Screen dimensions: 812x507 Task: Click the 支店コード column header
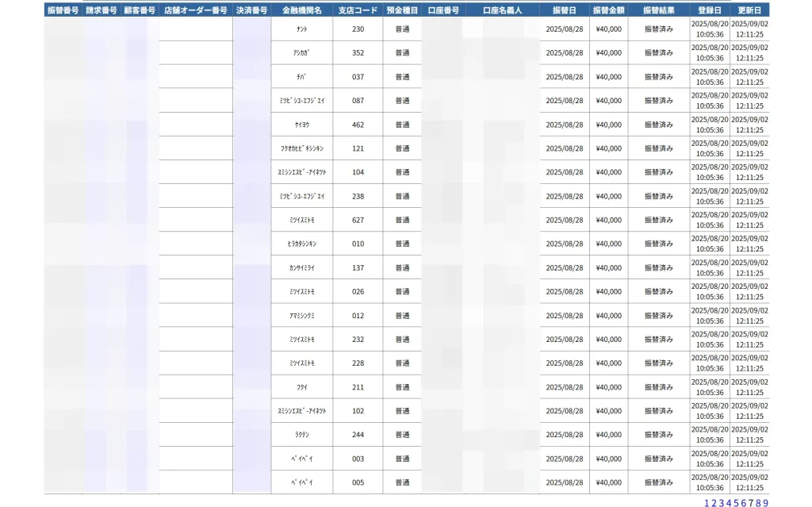pos(358,10)
